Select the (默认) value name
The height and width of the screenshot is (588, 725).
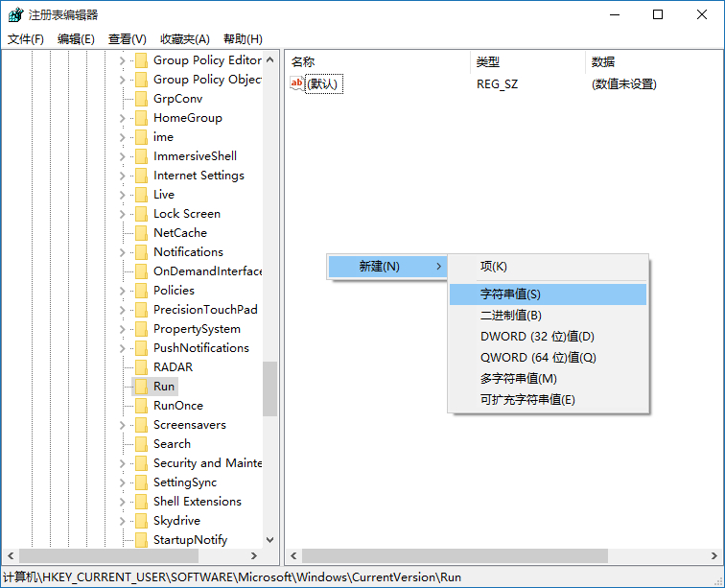coord(324,84)
